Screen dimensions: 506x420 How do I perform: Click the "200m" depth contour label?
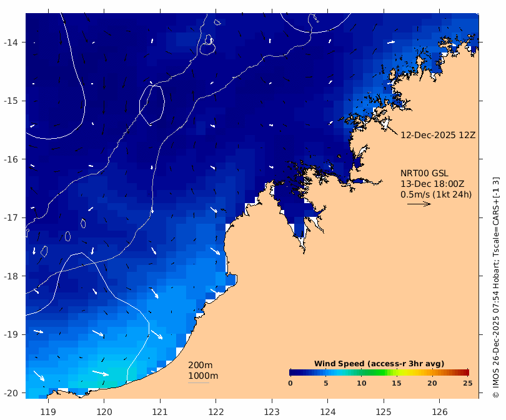(200, 365)
